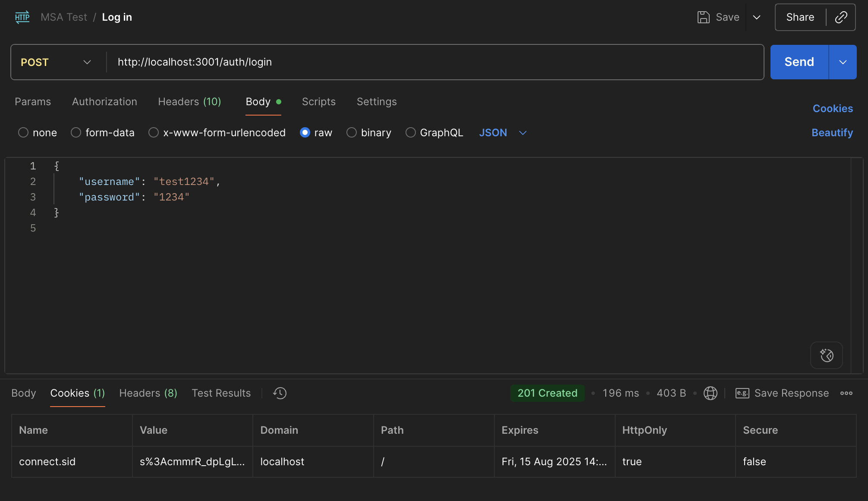Image resolution: width=868 pixels, height=501 pixels.
Task: Click the Beautify link
Action: point(832,133)
